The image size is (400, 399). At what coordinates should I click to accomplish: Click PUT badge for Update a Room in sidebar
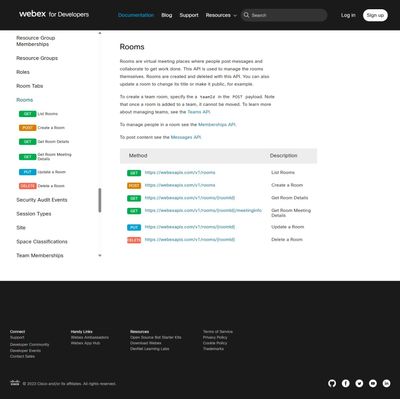coord(28,172)
